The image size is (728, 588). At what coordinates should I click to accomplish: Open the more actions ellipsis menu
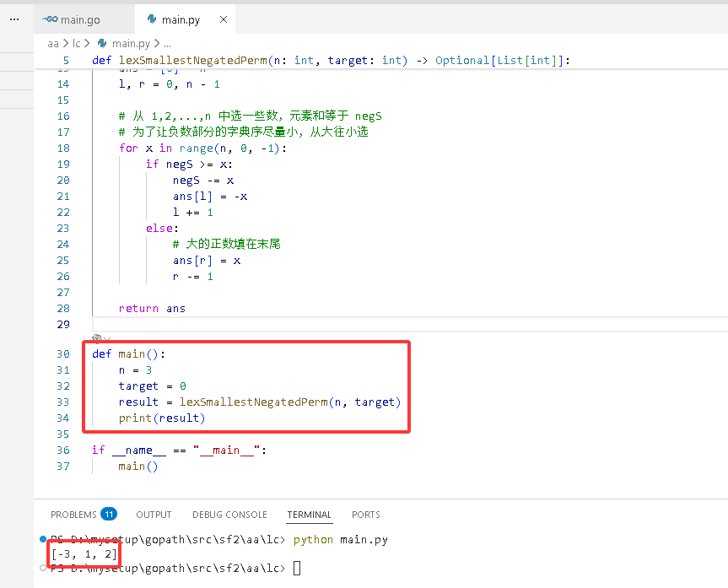click(14, 19)
